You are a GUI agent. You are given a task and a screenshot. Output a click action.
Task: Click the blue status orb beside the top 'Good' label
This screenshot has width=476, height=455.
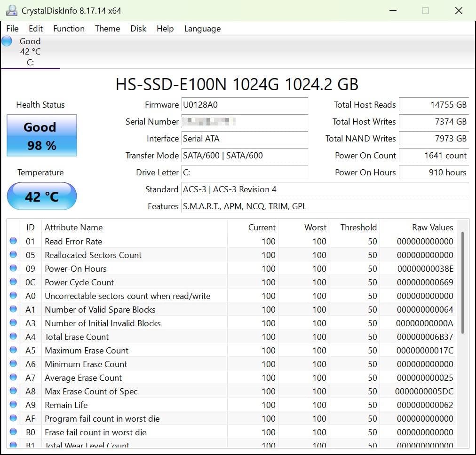coord(7,41)
